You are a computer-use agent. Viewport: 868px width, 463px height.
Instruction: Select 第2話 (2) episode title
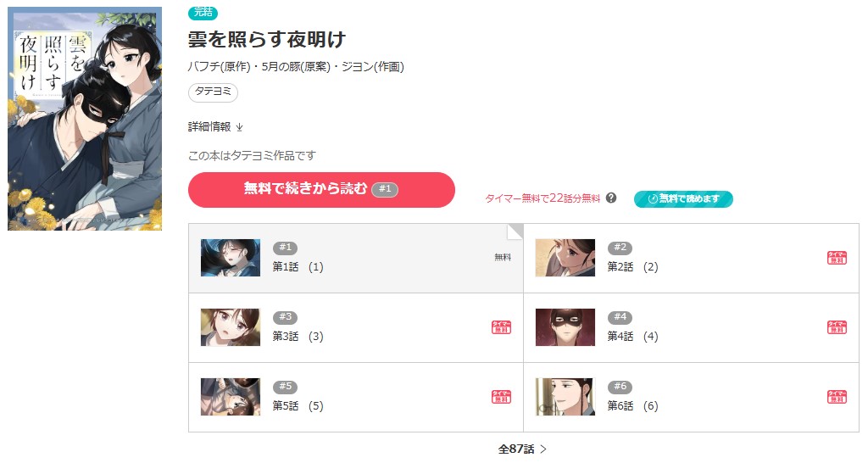tap(632, 267)
